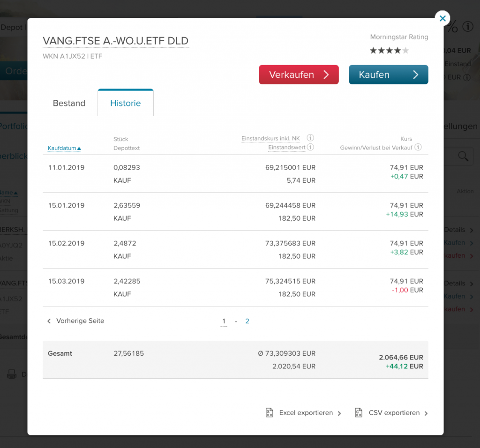This screenshot has width=480, height=448.
Task: Click the Verkaufen sell button
Action: (299, 75)
